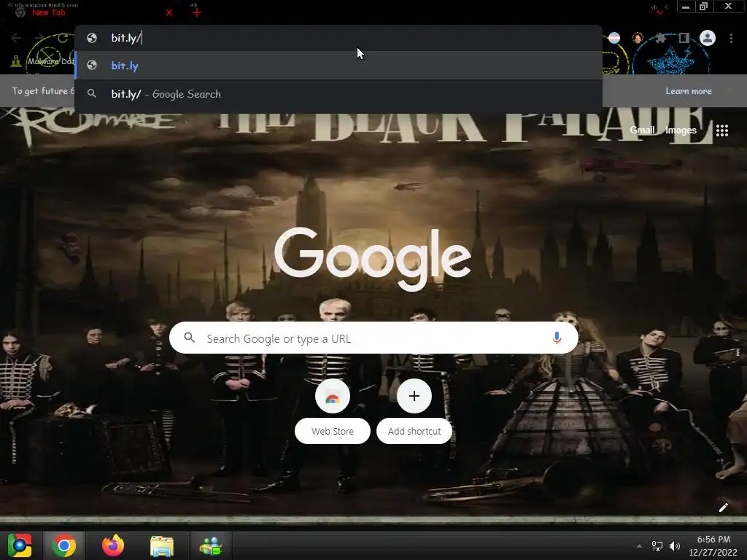Click the Learn more link in infobar

click(x=689, y=91)
